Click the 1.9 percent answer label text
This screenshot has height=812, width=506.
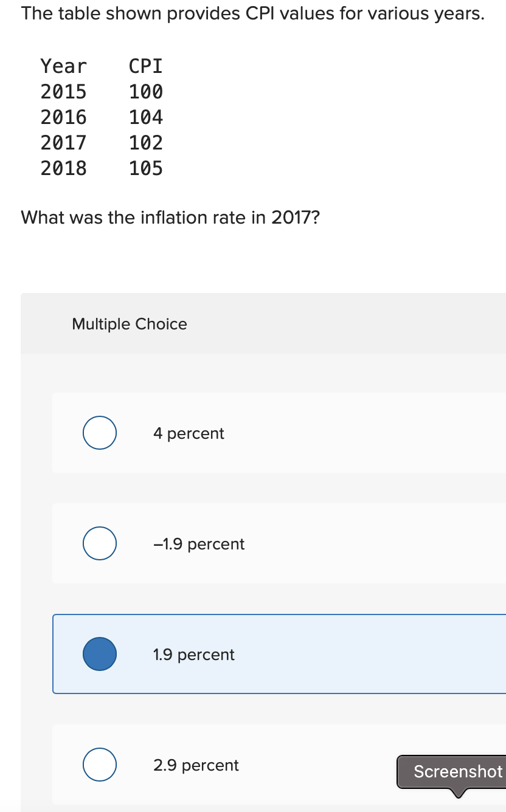[x=193, y=655]
